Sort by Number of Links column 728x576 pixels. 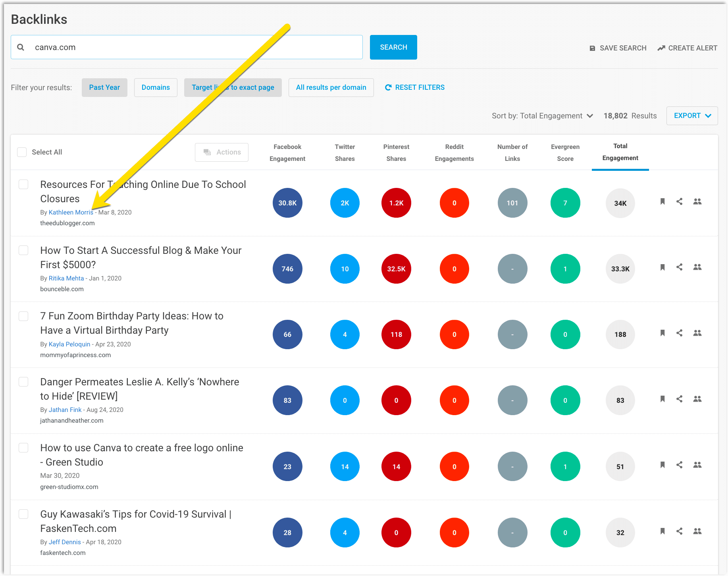pyautogui.click(x=512, y=153)
